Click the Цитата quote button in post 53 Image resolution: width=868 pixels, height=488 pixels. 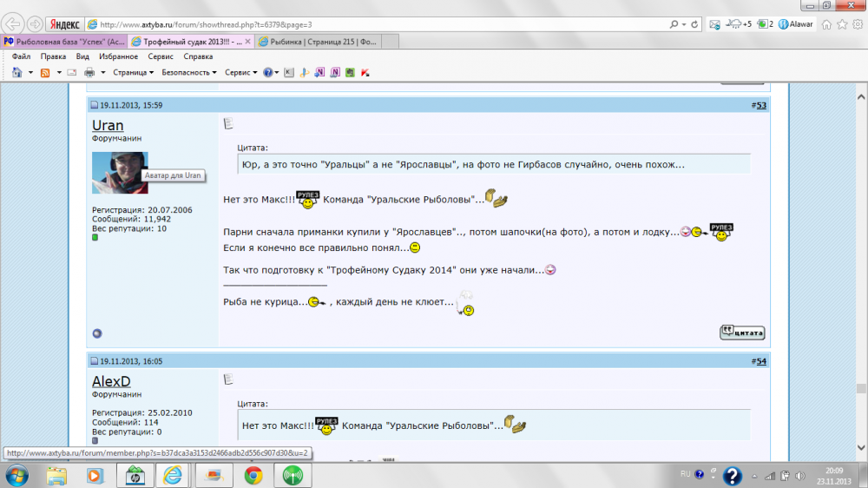[x=742, y=332]
